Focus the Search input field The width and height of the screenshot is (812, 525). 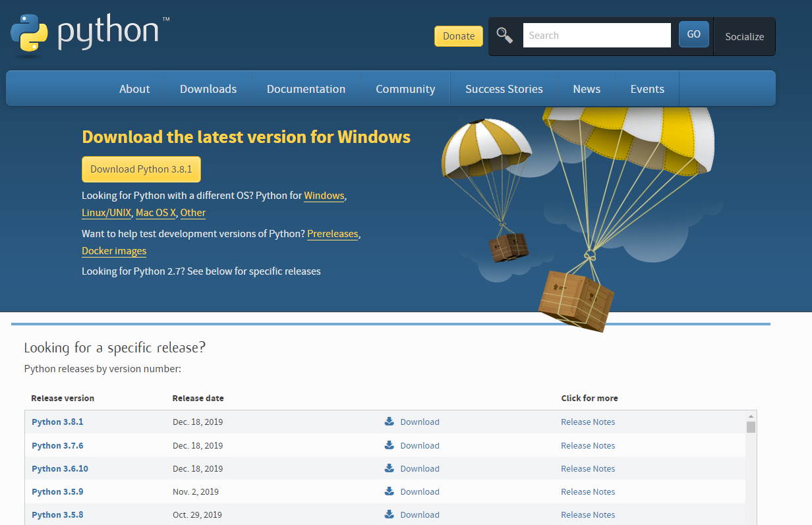pos(597,36)
